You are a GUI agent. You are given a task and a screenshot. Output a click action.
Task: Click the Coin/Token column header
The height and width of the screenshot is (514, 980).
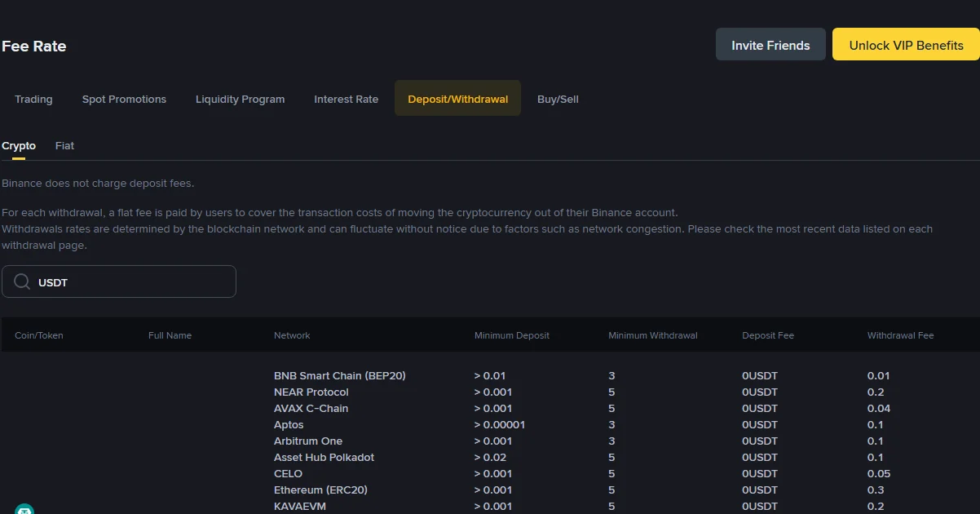point(38,335)
